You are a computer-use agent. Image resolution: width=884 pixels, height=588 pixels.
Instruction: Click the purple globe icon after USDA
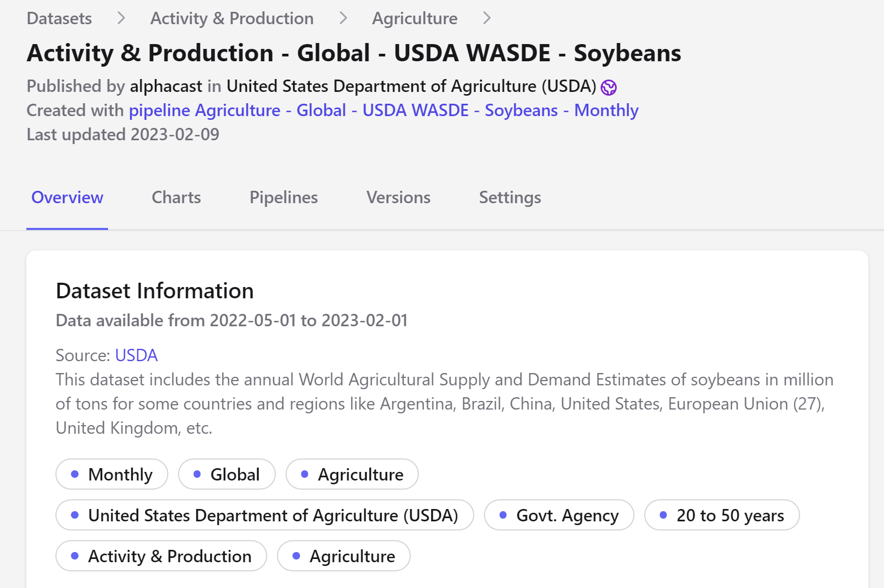click(609, 87)
